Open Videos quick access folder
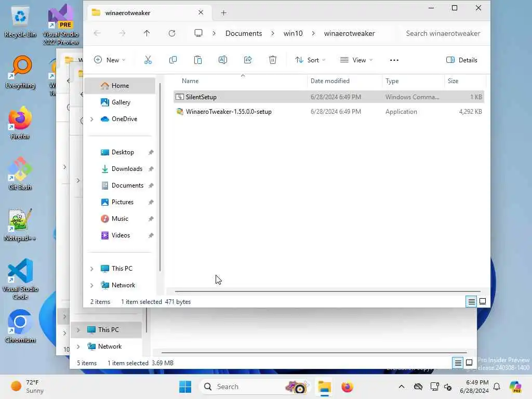The height and width of the screenshot is (399, 532). [120, 235]
